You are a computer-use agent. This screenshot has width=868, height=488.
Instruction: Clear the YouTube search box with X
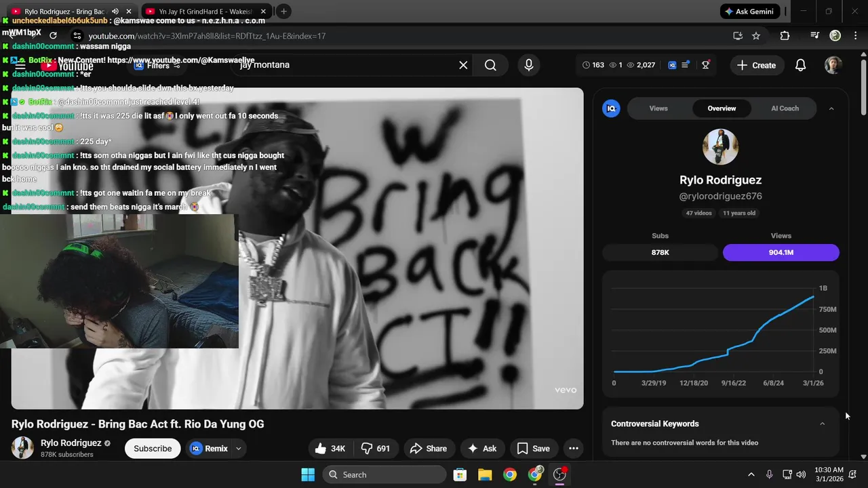click(x=463, y=65)
